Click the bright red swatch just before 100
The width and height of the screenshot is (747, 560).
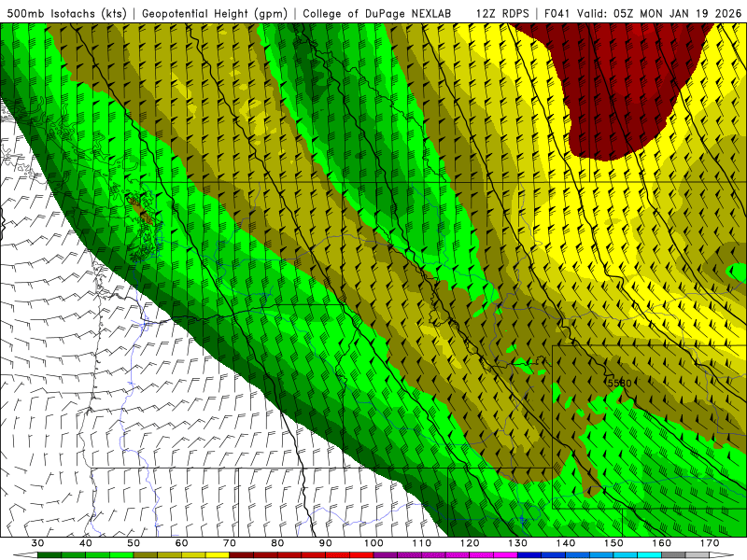(361, 555)
